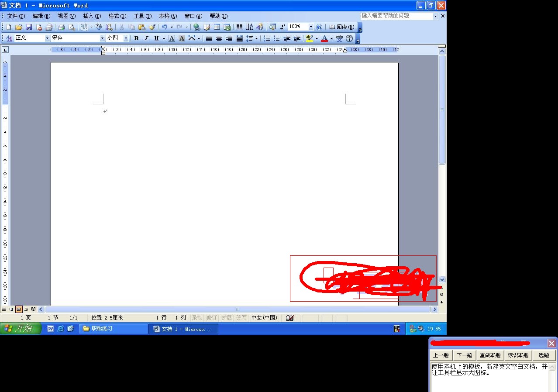Click the 下一题 next question button
Screen dimensions: 558x392
465,355
